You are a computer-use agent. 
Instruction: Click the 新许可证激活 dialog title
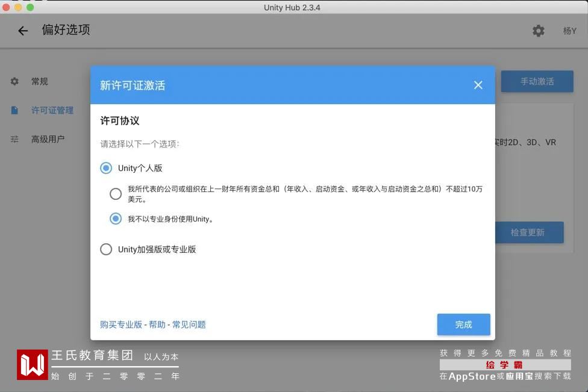point(133,86)
